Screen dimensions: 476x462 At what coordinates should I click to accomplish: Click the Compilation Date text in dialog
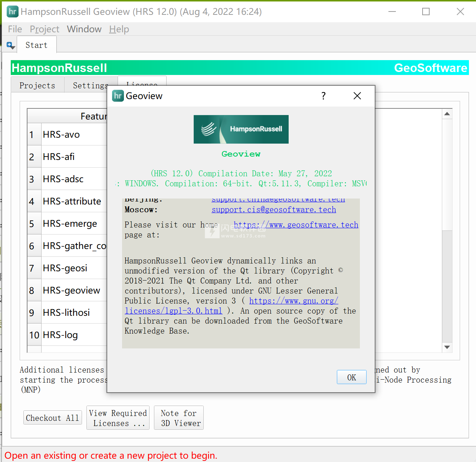point(241,174)
